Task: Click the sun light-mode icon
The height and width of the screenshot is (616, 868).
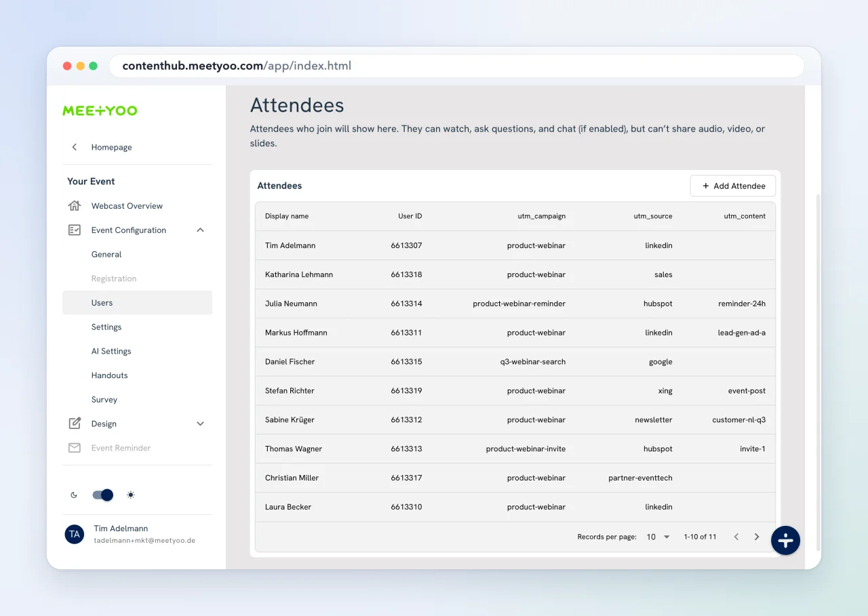Action: click(x=131, y=495)
